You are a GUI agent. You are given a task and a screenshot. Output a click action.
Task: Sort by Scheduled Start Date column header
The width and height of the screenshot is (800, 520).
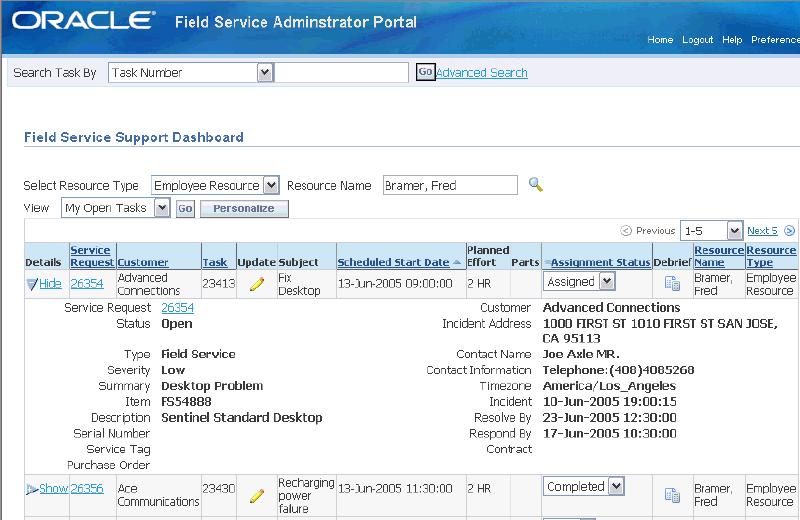point(393,262)
